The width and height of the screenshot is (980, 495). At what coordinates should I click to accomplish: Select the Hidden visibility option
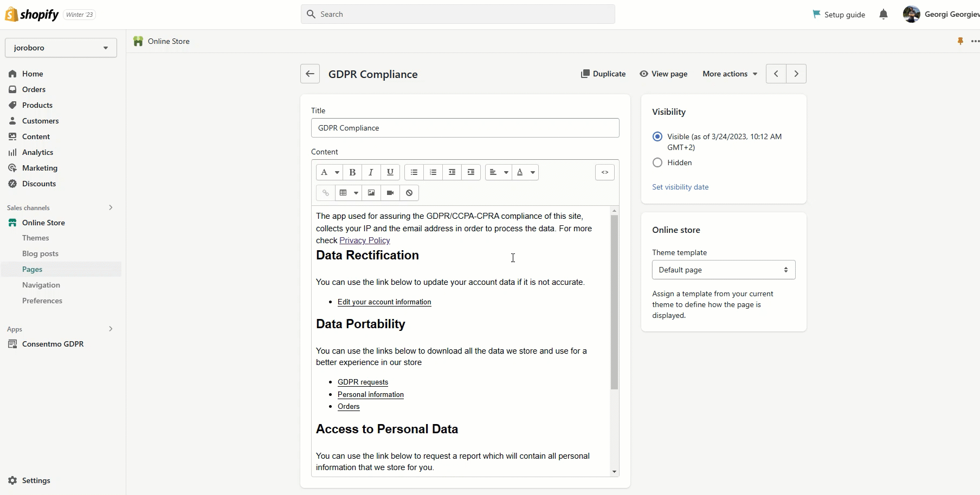click(x=657, y=162)
